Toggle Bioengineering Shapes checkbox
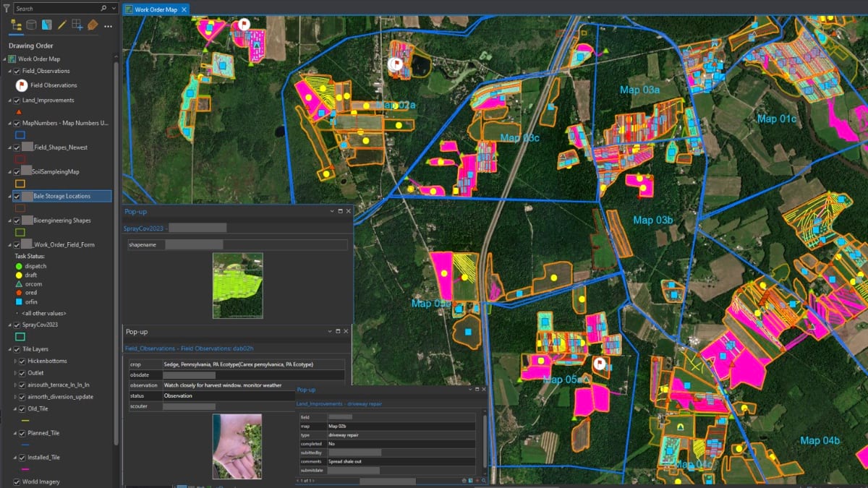 [17, 221]
